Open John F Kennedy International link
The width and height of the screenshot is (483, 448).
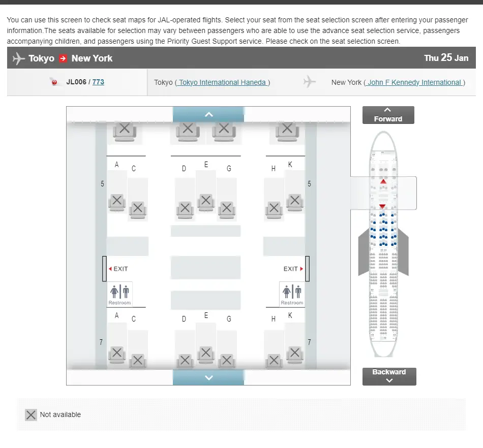pyautogui.click(x=414, y=82)
